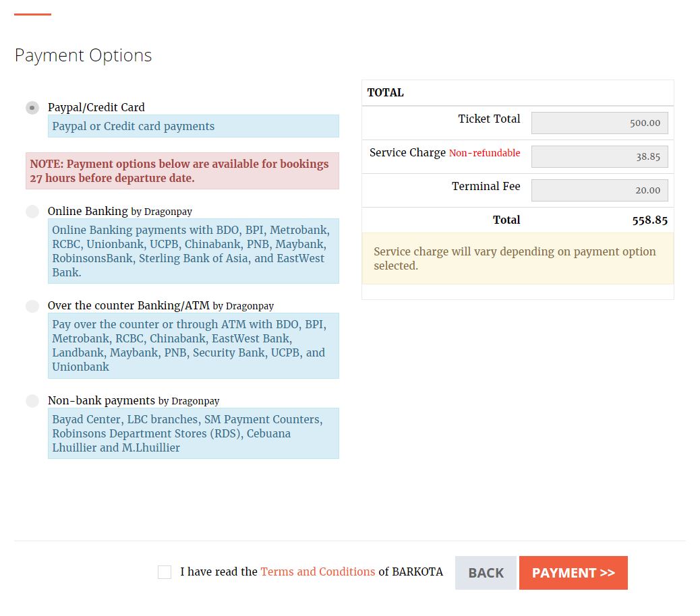Click the Non-bank payments by Dragonpay label
Image resolution: width=700 pixels, height=616 pixels.
point(134,400)
